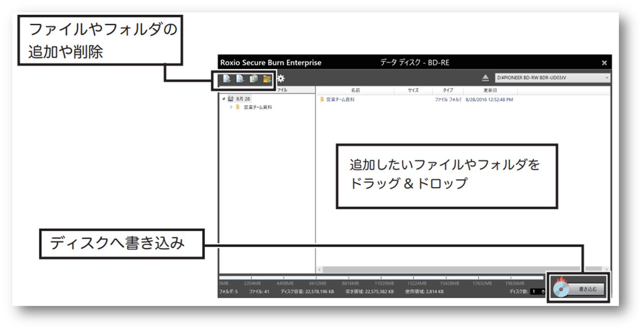Eject the disc with the eject icon
644x331 pixels.
[x=485, y=78]
